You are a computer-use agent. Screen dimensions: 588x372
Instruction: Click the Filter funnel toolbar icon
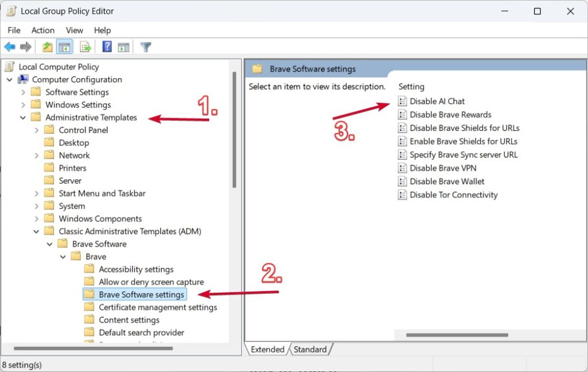(x=145, y=47)
